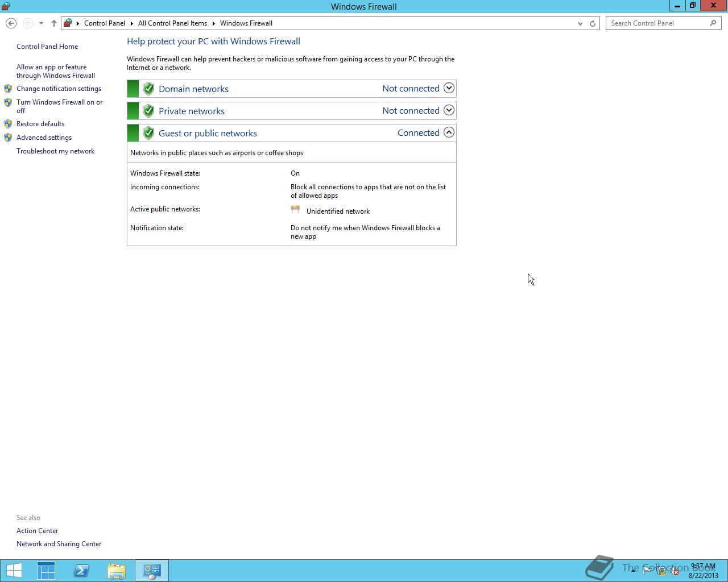728x582 pixels.
Task: Expand the Domain networks section
Action: pos(449,88)
